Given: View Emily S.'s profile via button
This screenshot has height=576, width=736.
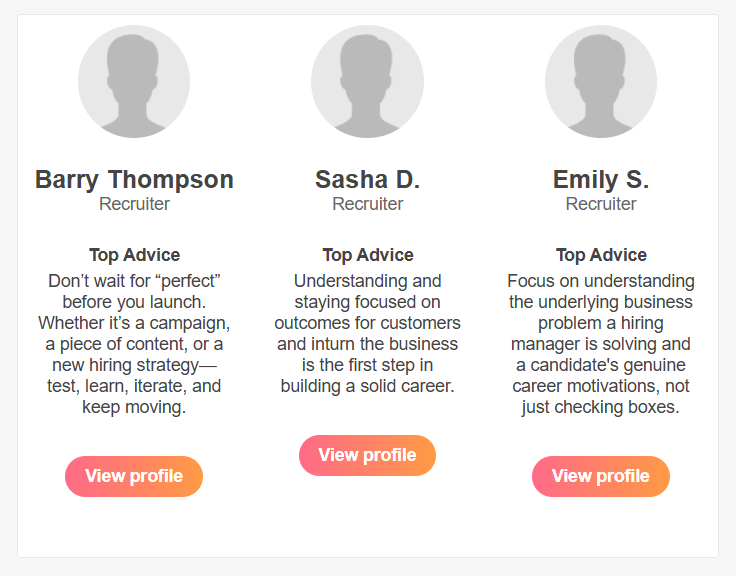Looking at the screenshot, I should pyautogui.click(x=601, y=476).
